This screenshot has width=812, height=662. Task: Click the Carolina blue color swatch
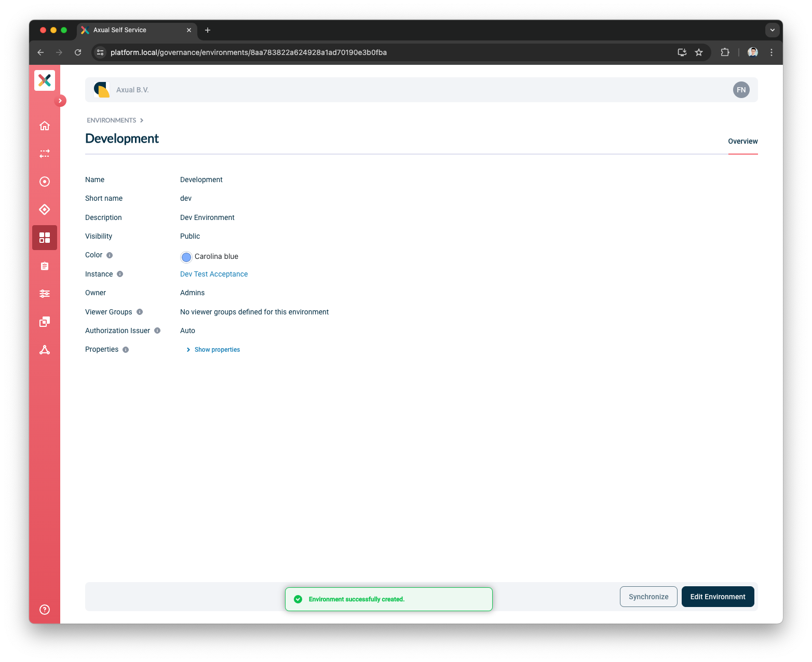[186, 257]
